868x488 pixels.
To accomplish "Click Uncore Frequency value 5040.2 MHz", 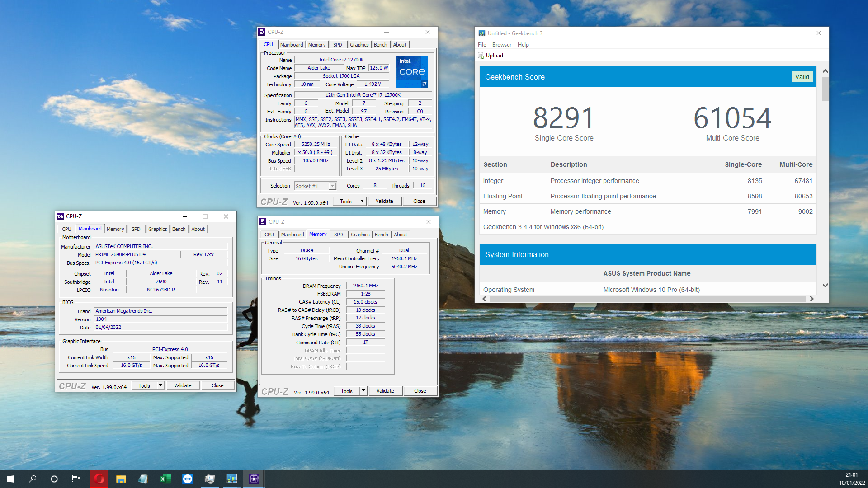I will pos(404,267).
